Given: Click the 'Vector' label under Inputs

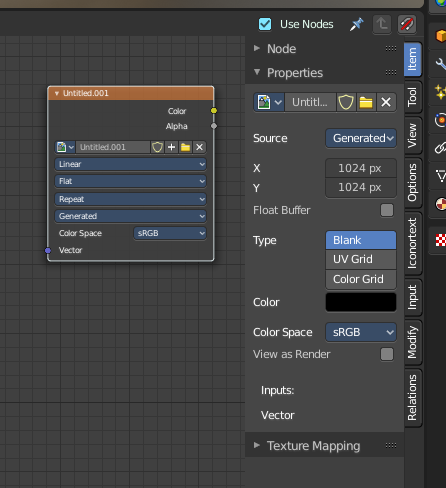Looking at the screenshot, I should coord(278,415).
